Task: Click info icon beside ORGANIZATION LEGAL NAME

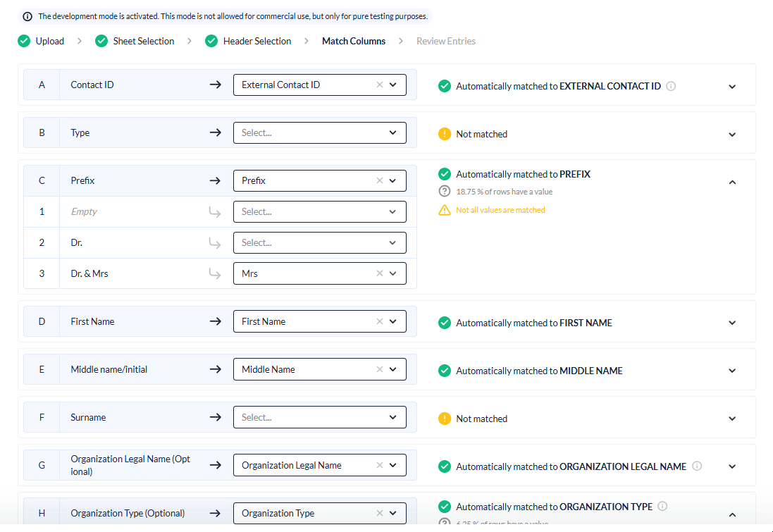Action: point(697,466)
